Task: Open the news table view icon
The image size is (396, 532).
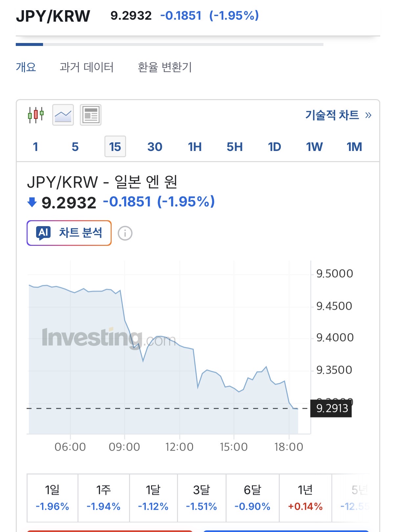Action: 91,115
